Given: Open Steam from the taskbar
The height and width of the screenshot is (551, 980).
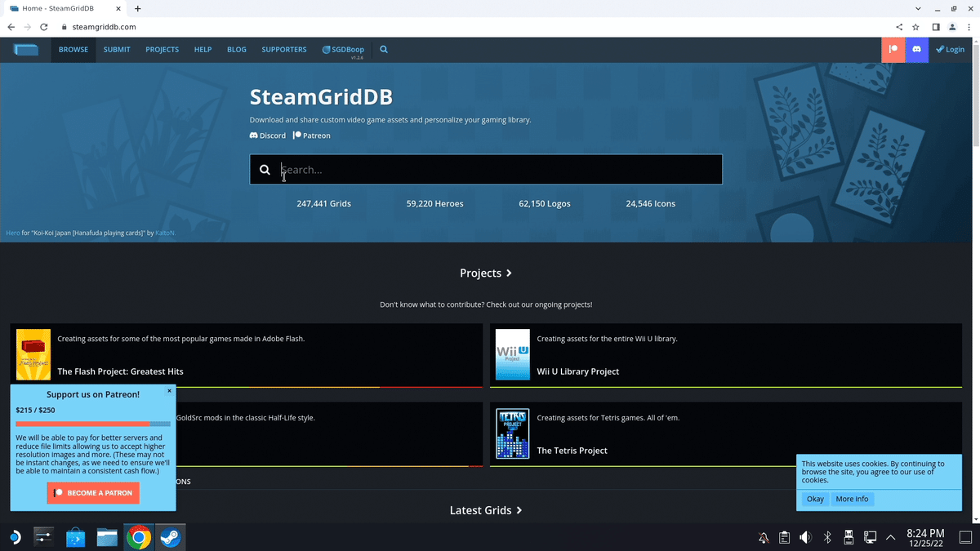Looking at the screenshot, I should pyautogui.click(x=170, y=537).
